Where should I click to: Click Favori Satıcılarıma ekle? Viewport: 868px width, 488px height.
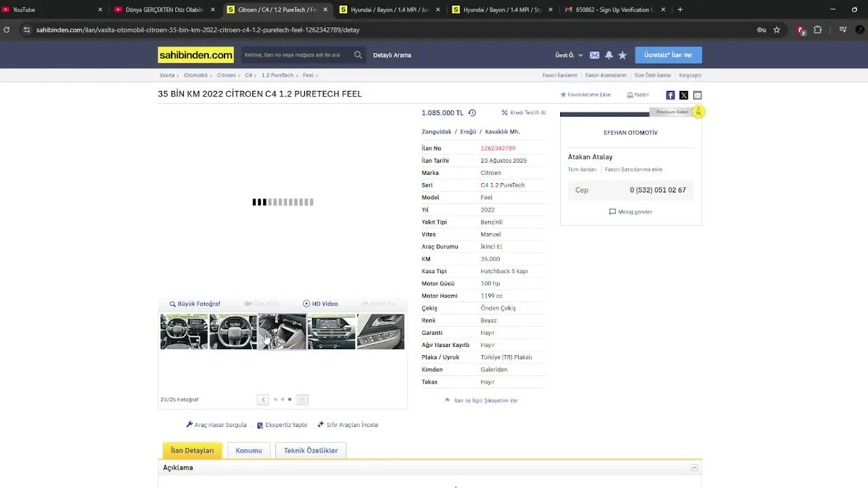pos(633,169)
